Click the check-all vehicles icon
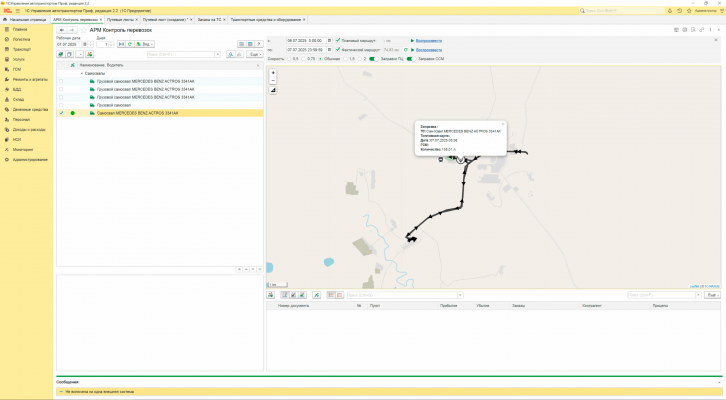Viewport: 726px width, 400px height. [x=61, y=55]
